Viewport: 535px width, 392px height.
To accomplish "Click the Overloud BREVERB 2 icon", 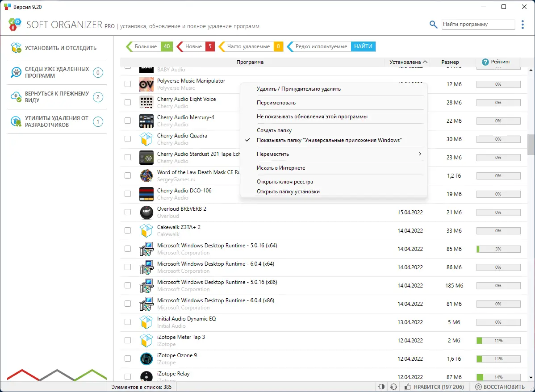I will [x=146, y=212].
